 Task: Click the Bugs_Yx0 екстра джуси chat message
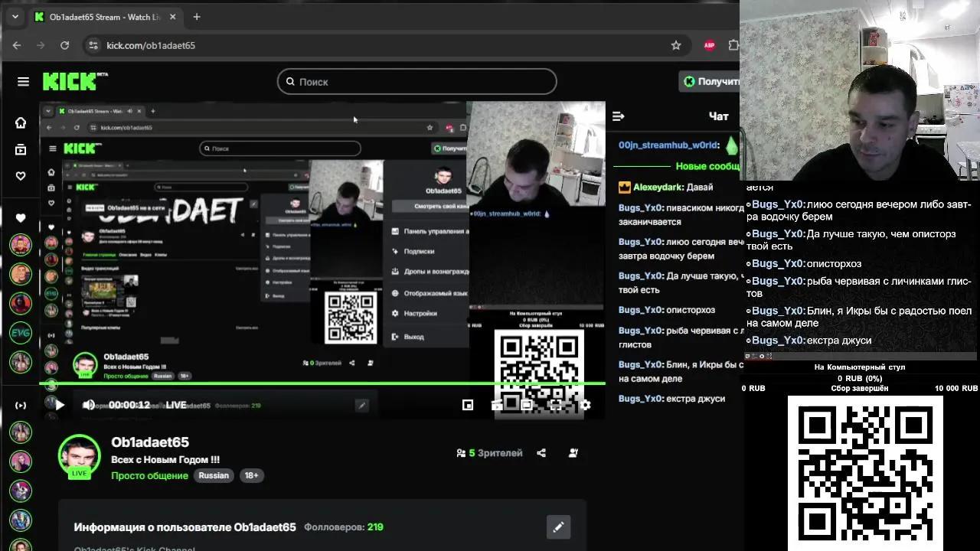click(x=671, y=399)
